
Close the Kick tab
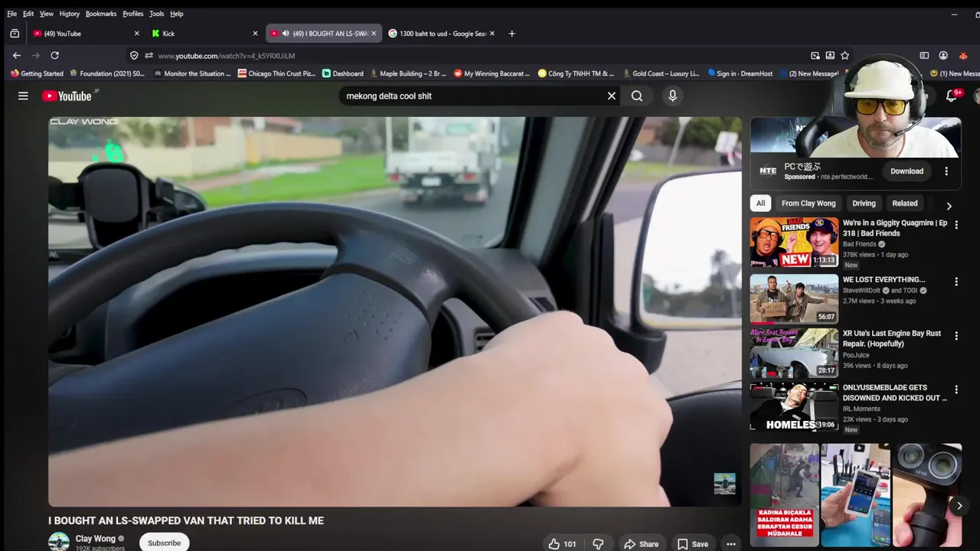[x=255, y=34]
